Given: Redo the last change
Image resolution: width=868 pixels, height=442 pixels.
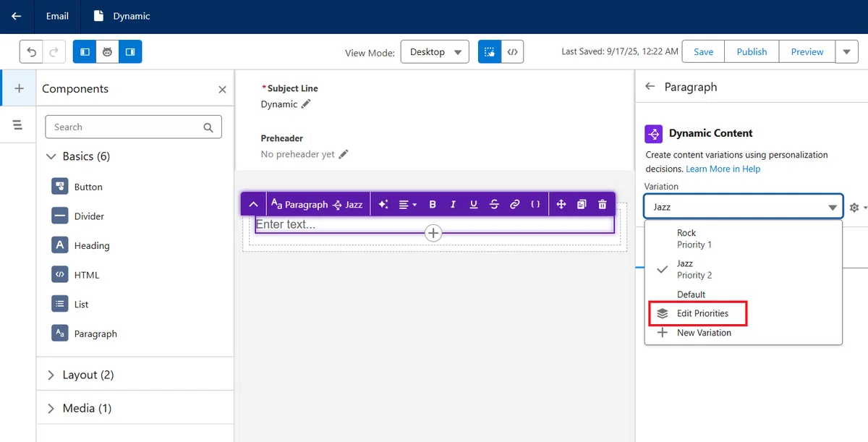Looking at the screenshot, I should pyautogui.click(x=54, y=52).
